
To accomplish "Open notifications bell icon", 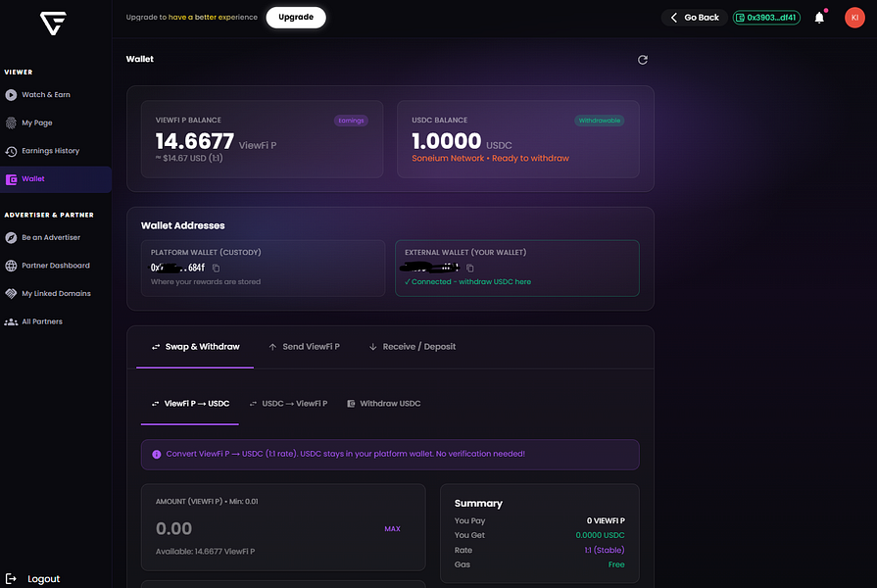I will [x=819, y=18].
